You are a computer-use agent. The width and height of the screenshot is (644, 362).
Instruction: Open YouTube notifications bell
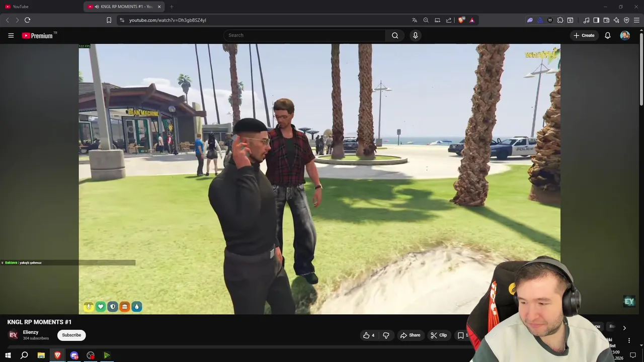608,35
